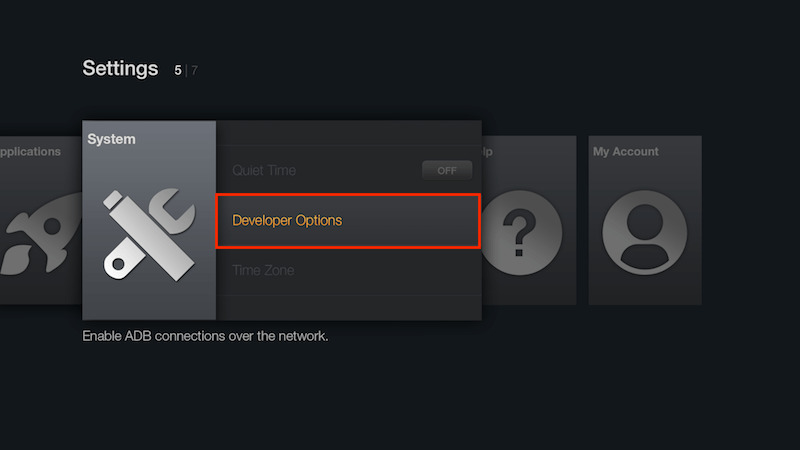Viewport: 800px width, 450px height.
Task: Click the System tile heading
Action: pos(111,139)
